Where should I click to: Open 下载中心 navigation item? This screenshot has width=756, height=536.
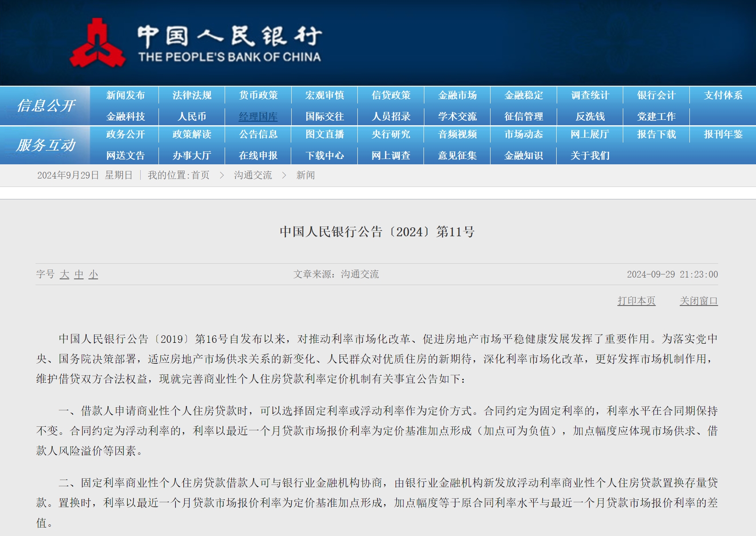pos(325,156)
